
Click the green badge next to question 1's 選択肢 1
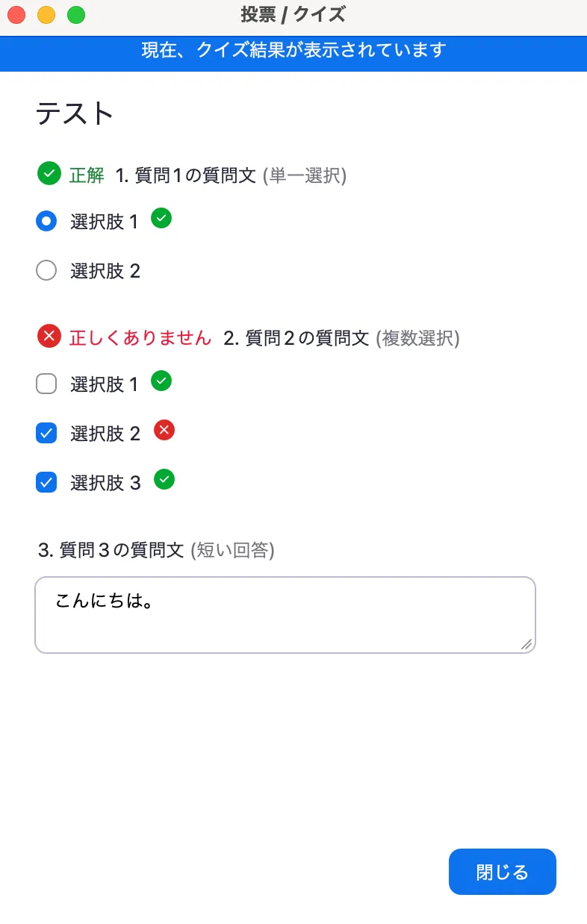click(x=161, y=219)
